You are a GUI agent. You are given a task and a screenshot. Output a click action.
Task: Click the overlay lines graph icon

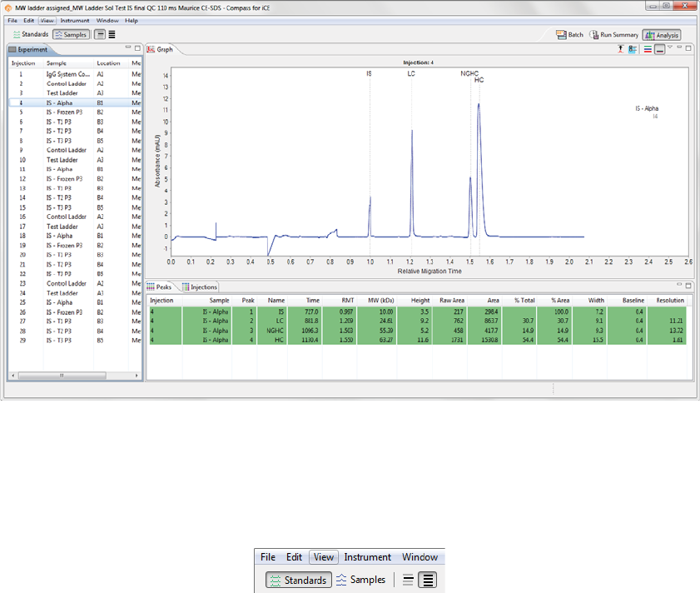tap(659, 50)
